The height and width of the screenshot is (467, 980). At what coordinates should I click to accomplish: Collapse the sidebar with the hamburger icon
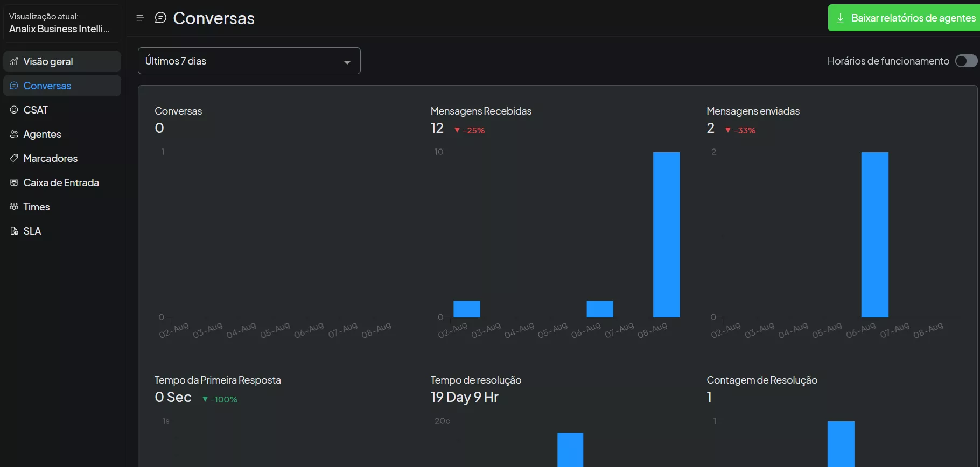[x=140, y=18]
